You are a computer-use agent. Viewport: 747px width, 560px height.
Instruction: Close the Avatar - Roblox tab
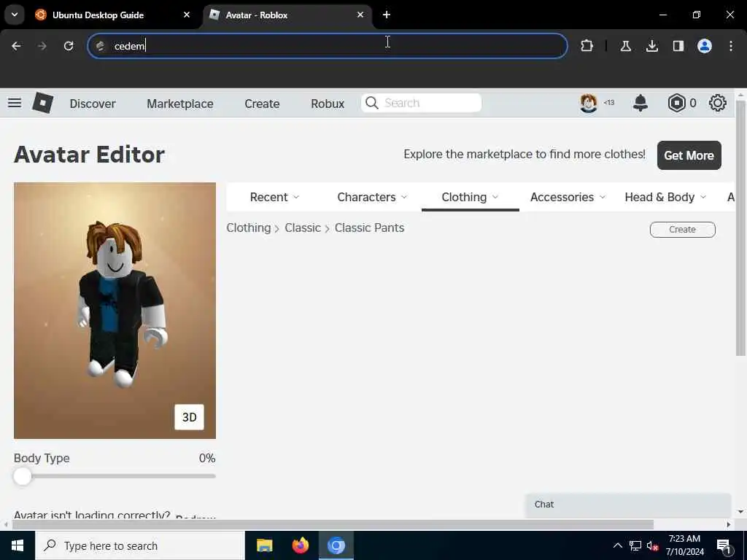click(x=360, y=15)
